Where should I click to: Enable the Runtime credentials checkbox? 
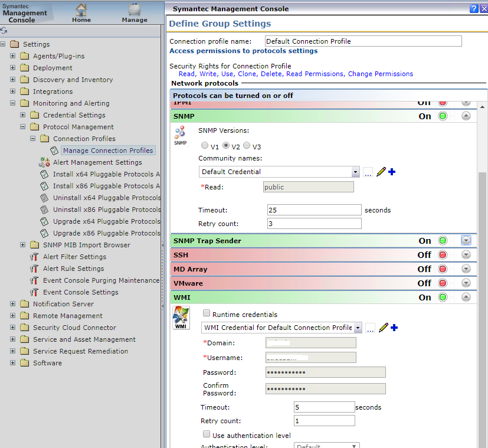207,314
